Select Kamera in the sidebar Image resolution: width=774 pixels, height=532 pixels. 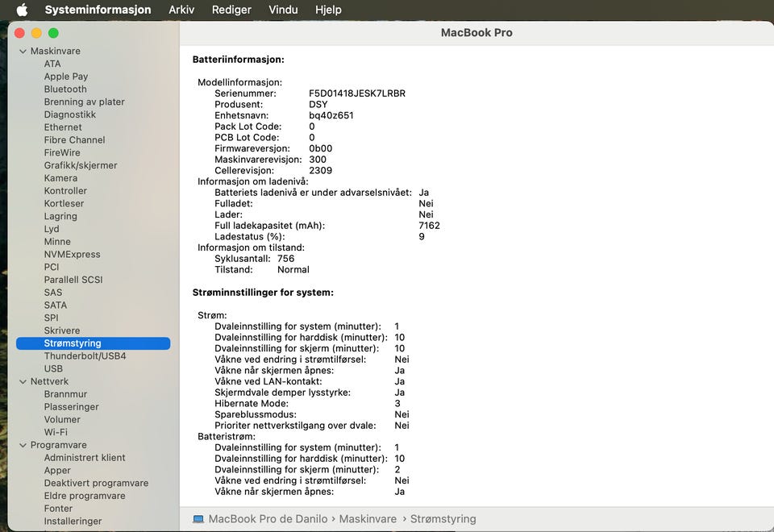(60, 178)
